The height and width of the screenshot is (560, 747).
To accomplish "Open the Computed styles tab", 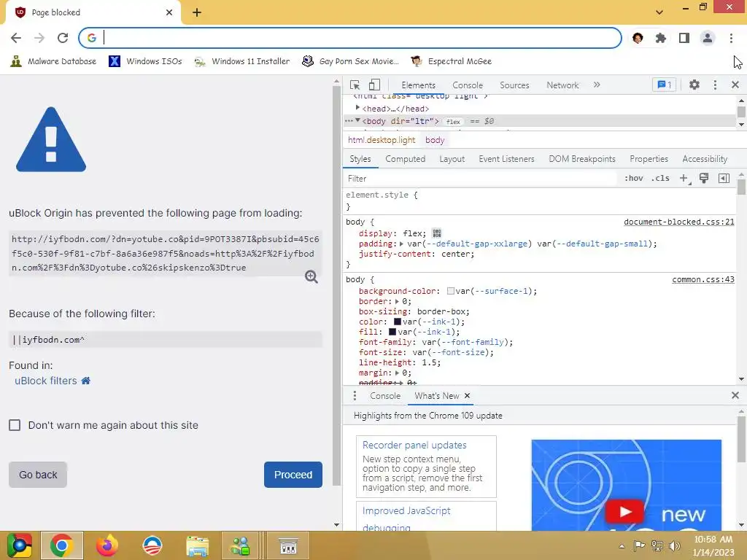I will [405, 159].
